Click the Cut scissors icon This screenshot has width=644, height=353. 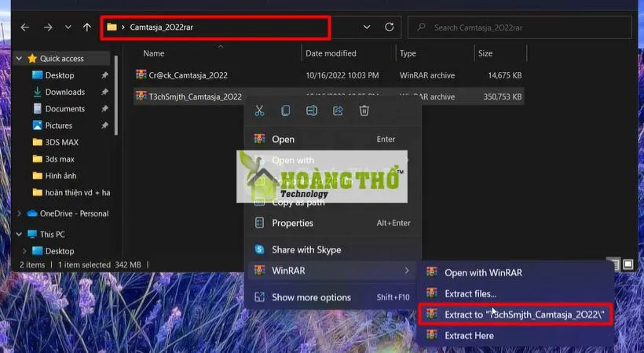[259, 111]
